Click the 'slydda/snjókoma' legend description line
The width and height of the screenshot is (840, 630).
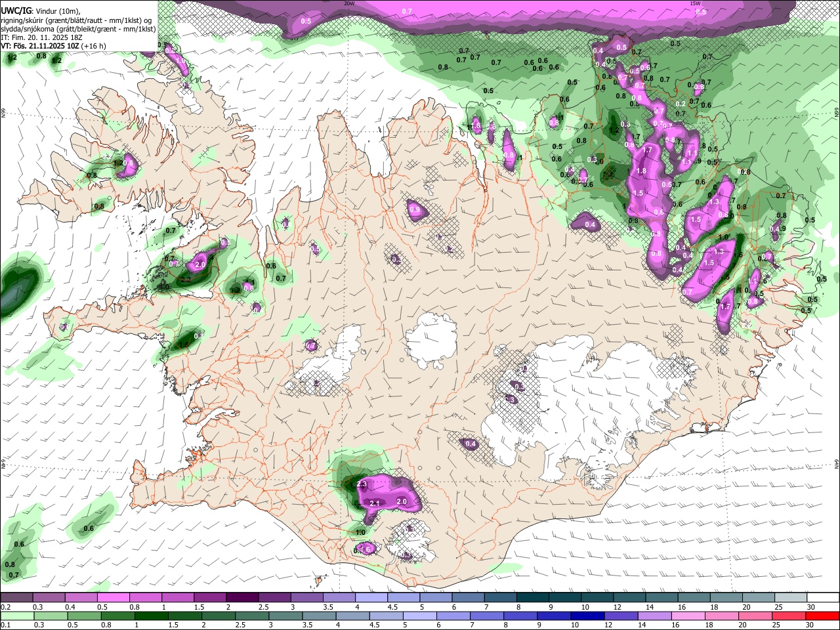(x=79, y=29)
